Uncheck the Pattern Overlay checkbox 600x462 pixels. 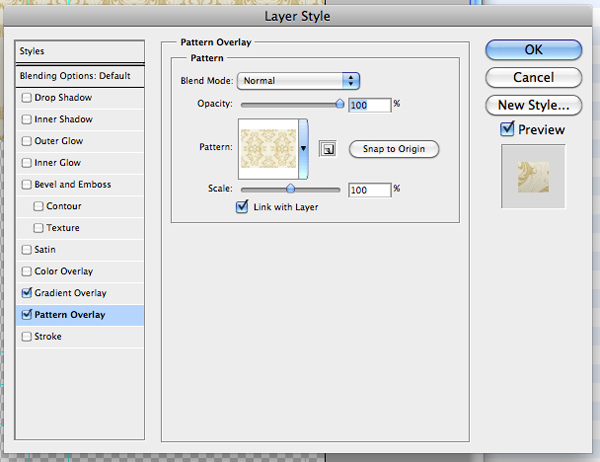coord(26,315)
